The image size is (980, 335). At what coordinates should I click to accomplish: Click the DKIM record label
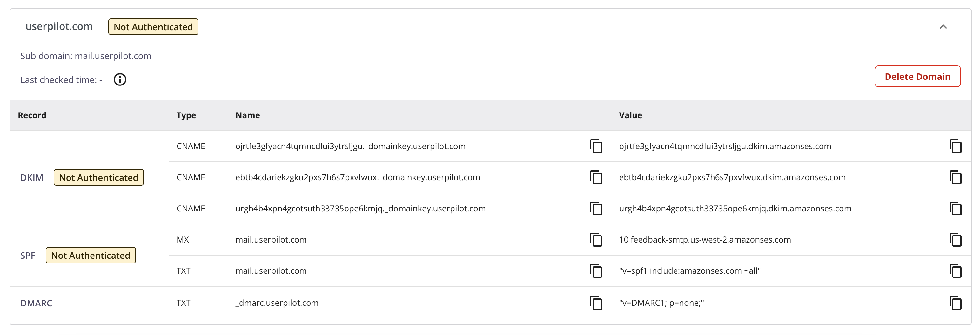[31, 178]
